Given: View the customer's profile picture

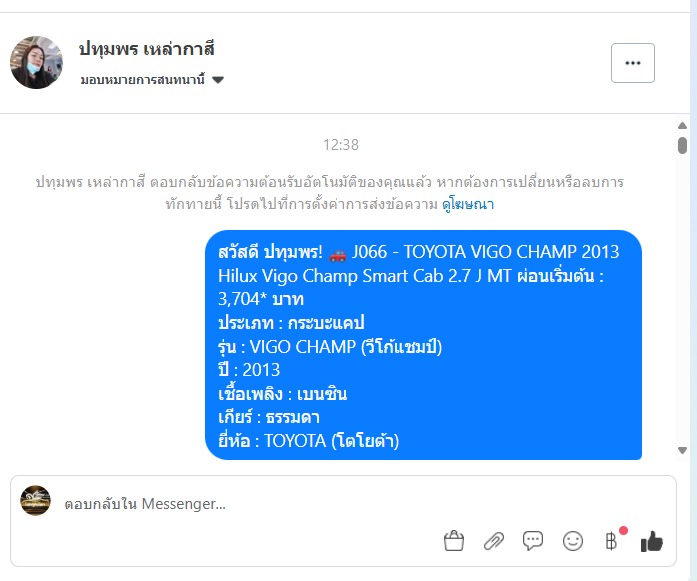Looking at the screenshot, I should pyautogui.click(x=36, y=62).
